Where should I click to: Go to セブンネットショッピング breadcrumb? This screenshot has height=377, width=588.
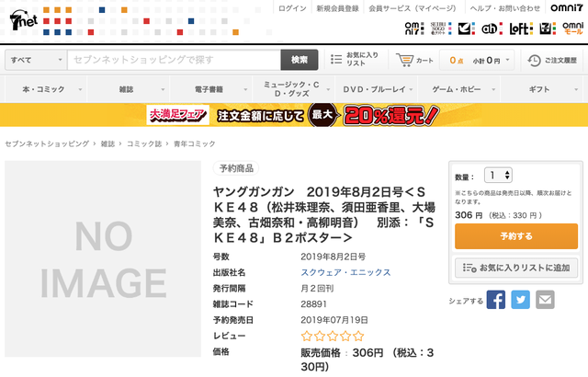coord(47,143)
